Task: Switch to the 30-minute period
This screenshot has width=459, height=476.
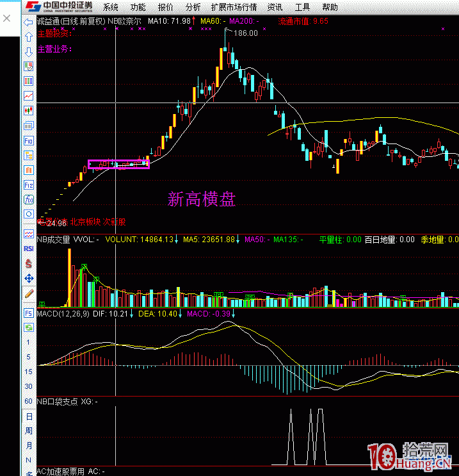Action: tap(29, 386)
